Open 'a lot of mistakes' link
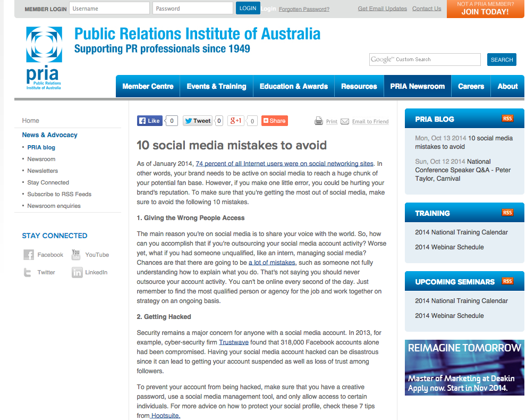Image resolution: width=526 pixels, height=420 pixels. click(272, 263)
